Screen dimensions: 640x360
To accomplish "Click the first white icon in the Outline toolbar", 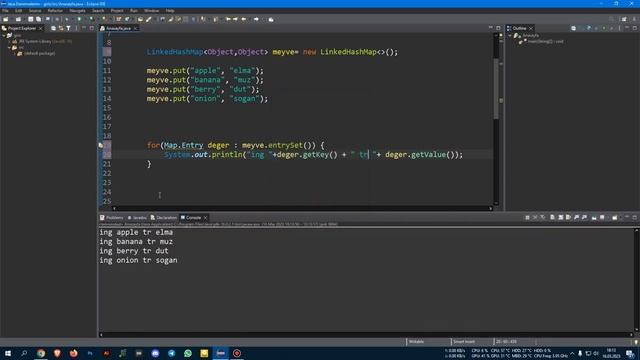I will click(573, 28).
